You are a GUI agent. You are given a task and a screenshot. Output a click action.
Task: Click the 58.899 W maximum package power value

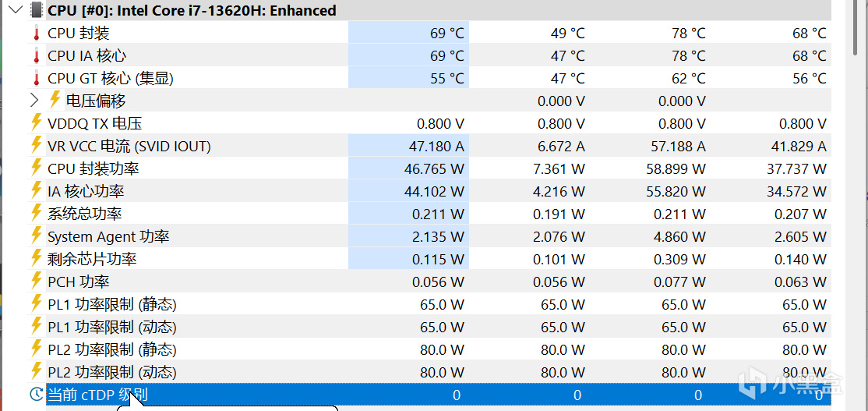(675, 168)
